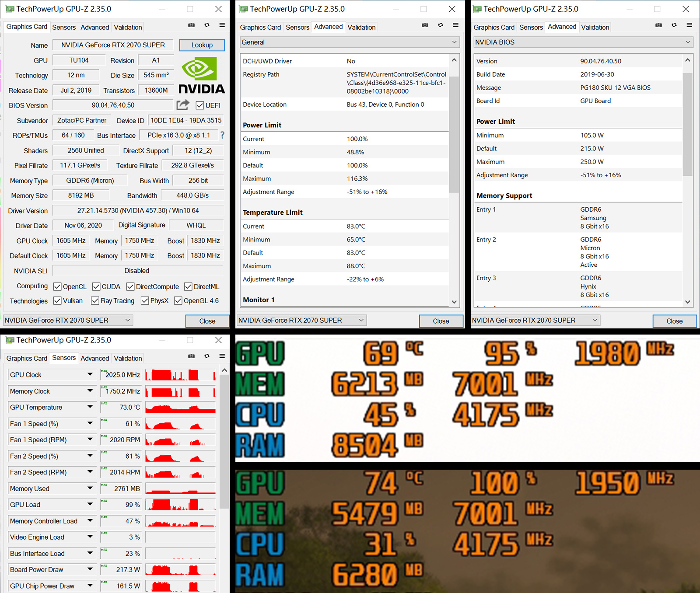This screenshot has width=700, height=593.
Task: Open Graphics Card tab in General advanced window
Action: pyautogui.click(x=260, y=27)
